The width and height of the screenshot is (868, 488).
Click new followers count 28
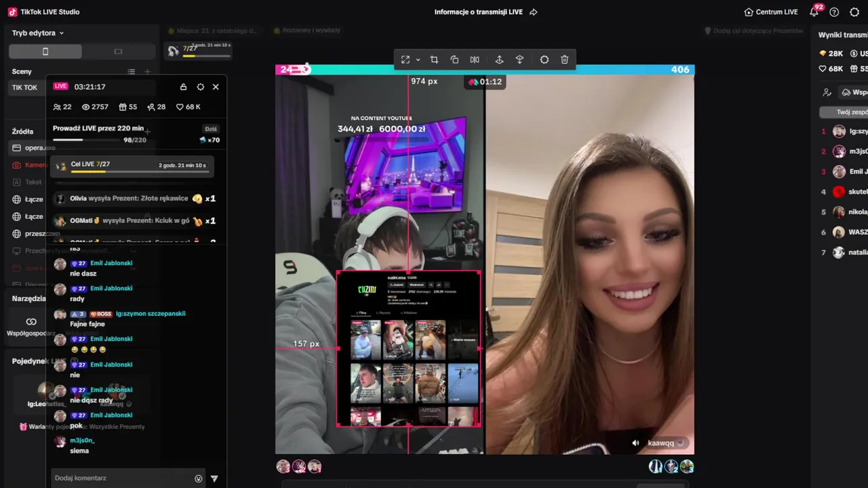(156, 107)
